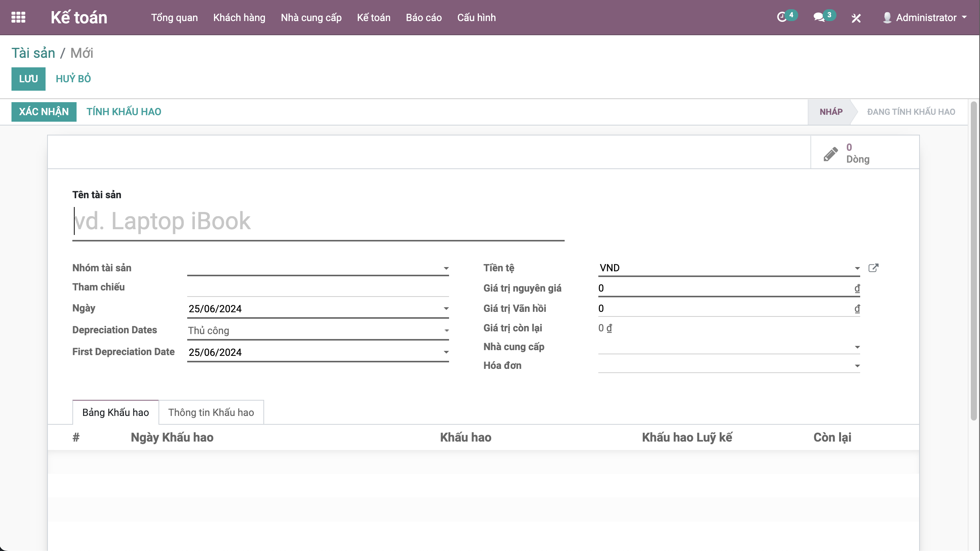Open the Nhà cung cấp dropdown field
The width and height of the screenshot is (980, 551).
(x=857, y=347)
